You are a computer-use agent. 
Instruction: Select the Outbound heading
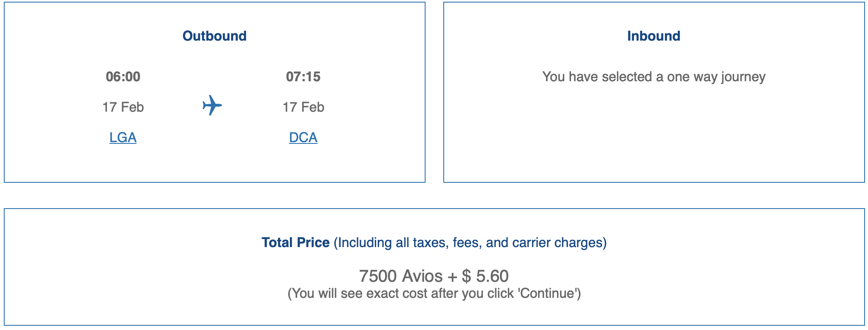(x=215, y=36)
